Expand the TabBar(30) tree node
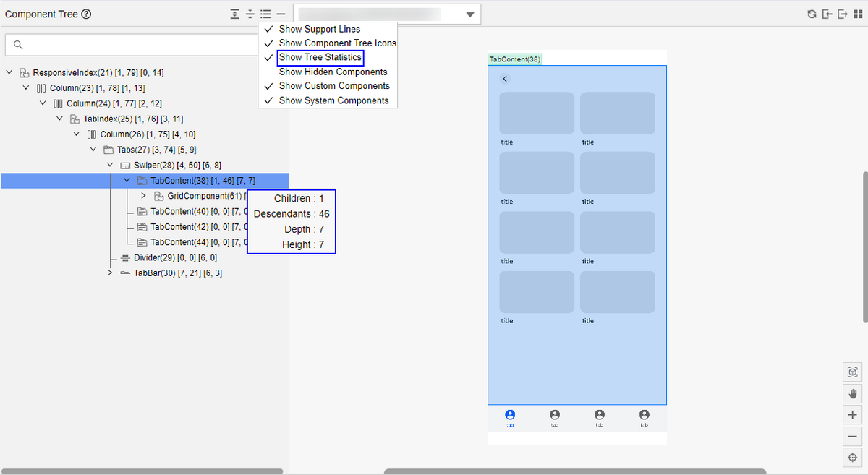Viewport: 868px width, 475px height. tap(110, 273)
